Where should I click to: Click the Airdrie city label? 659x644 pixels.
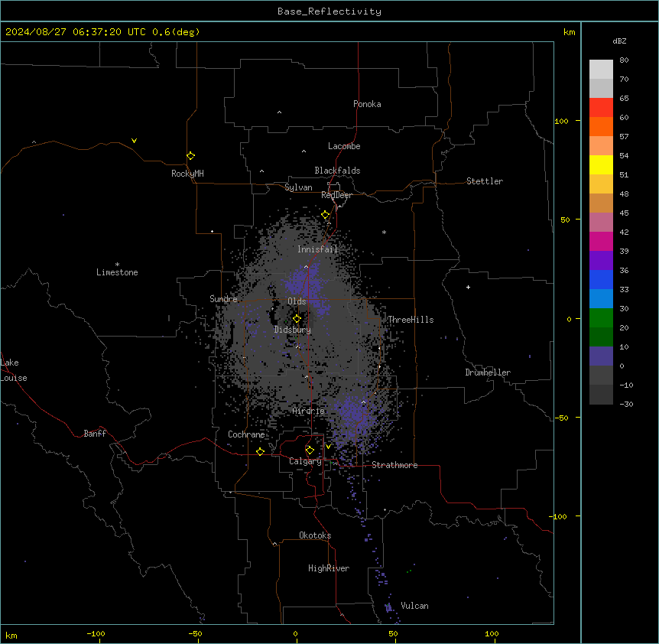coord(309,411)
